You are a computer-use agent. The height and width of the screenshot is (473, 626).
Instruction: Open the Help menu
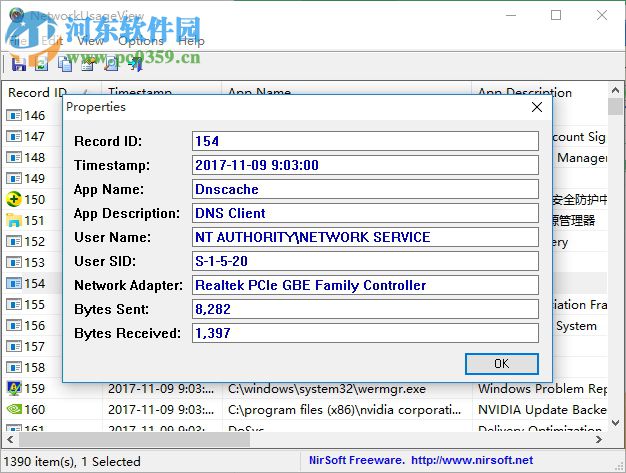tap(191, 41)
